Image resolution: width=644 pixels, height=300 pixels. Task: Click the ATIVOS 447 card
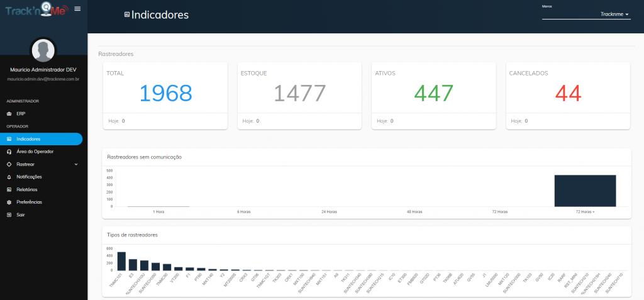point(434,96)
